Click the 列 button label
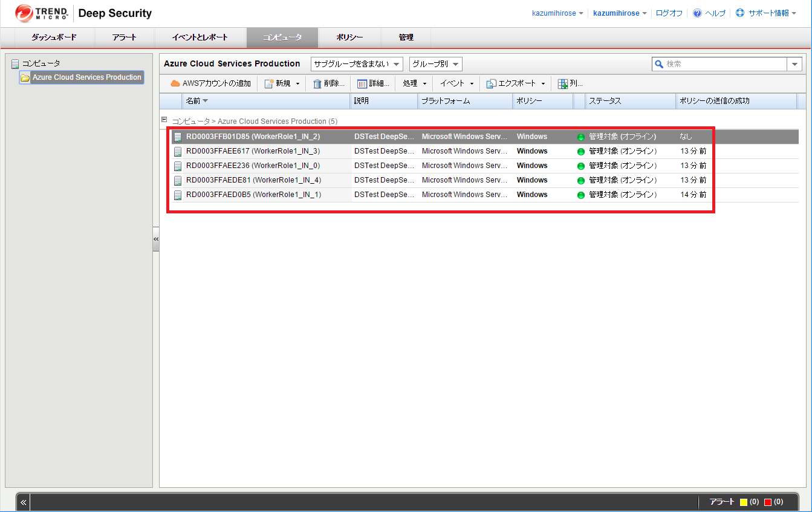This screenshot has width=812, height=512. [576, 83]
